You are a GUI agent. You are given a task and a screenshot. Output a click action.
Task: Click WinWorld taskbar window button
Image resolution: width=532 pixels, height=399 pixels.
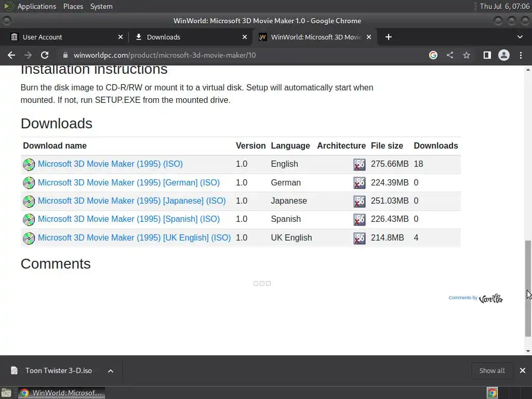(61, 393)
